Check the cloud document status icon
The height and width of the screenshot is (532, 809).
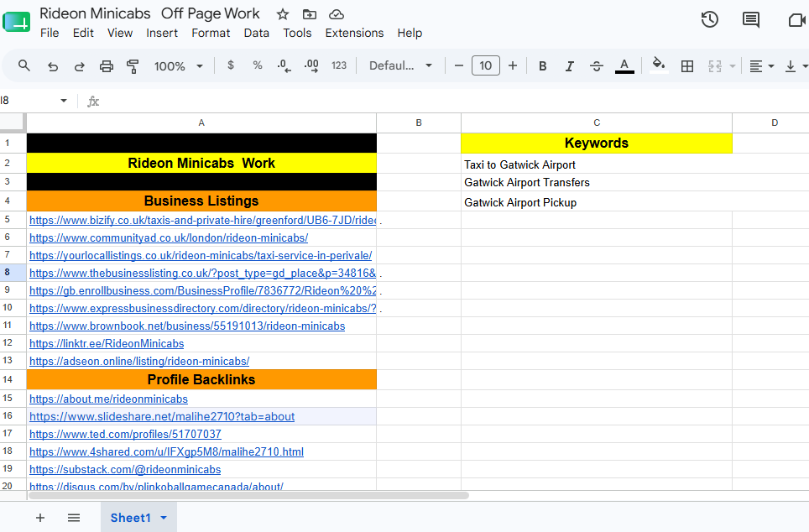pos(337,14)
